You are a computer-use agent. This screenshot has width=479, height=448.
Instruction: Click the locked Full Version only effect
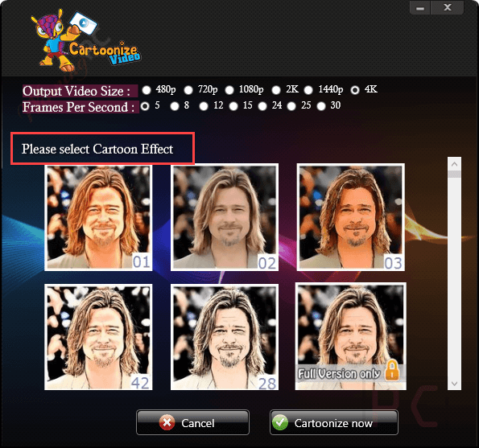click(x=351, y=336)
